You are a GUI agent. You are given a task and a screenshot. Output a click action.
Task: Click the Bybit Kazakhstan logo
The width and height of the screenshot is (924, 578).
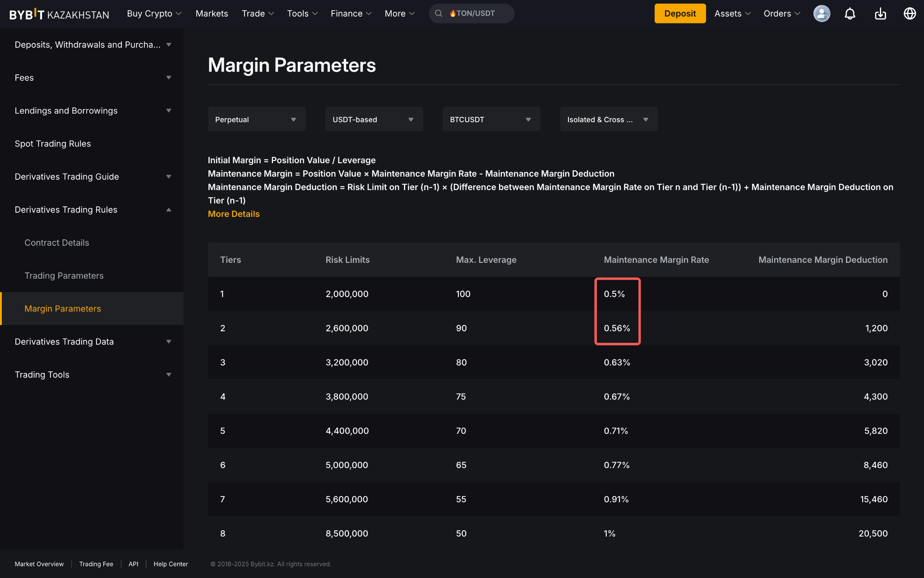point(59,14)
